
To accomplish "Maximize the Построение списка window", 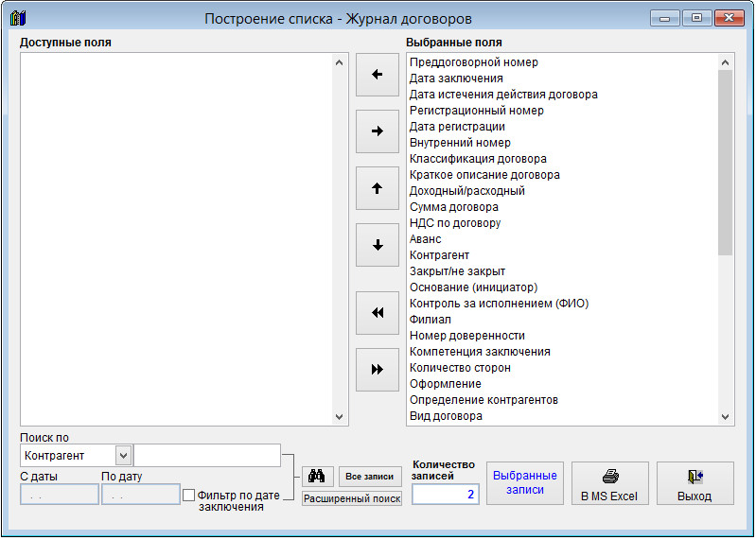I will [696, 18].
